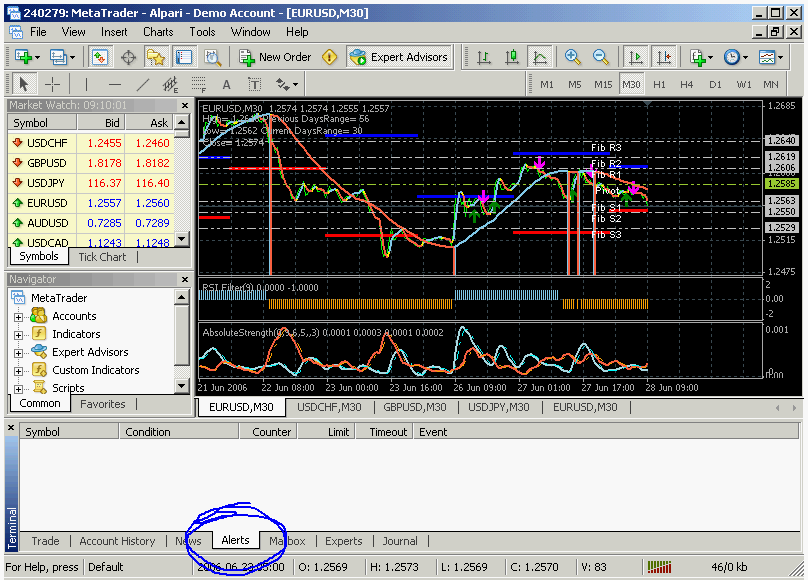Close the Market Watch panel

coord(185,105)
